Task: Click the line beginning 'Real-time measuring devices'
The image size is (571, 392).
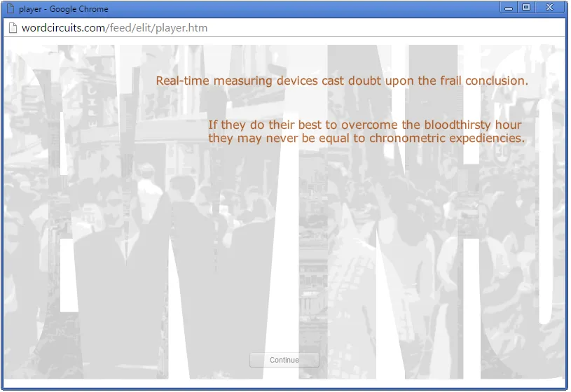Action: pos(342,81)
